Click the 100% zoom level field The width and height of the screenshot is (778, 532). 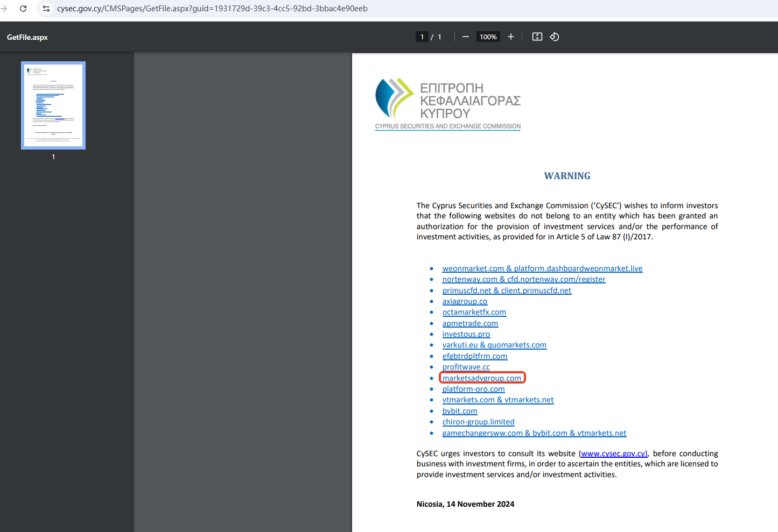coord(488,37)
